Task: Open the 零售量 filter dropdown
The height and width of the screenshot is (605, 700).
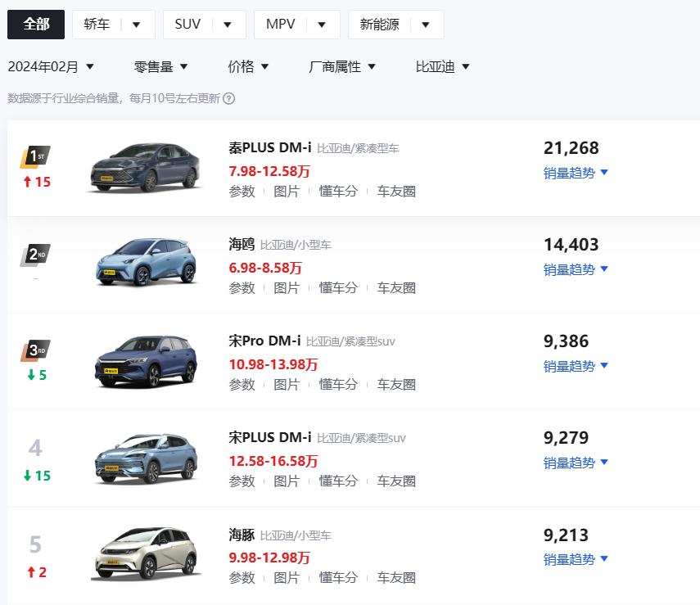Action: click(160, 67)
